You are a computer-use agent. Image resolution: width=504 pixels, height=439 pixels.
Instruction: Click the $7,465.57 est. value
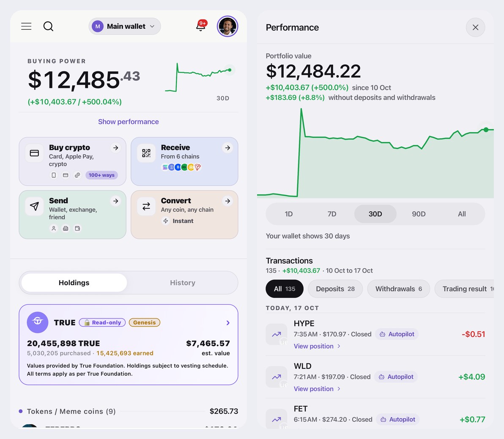tap(208, 344)
